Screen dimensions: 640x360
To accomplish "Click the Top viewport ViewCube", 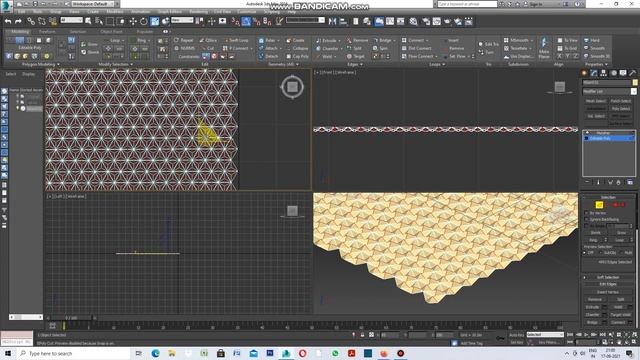I will click(292, 87).
